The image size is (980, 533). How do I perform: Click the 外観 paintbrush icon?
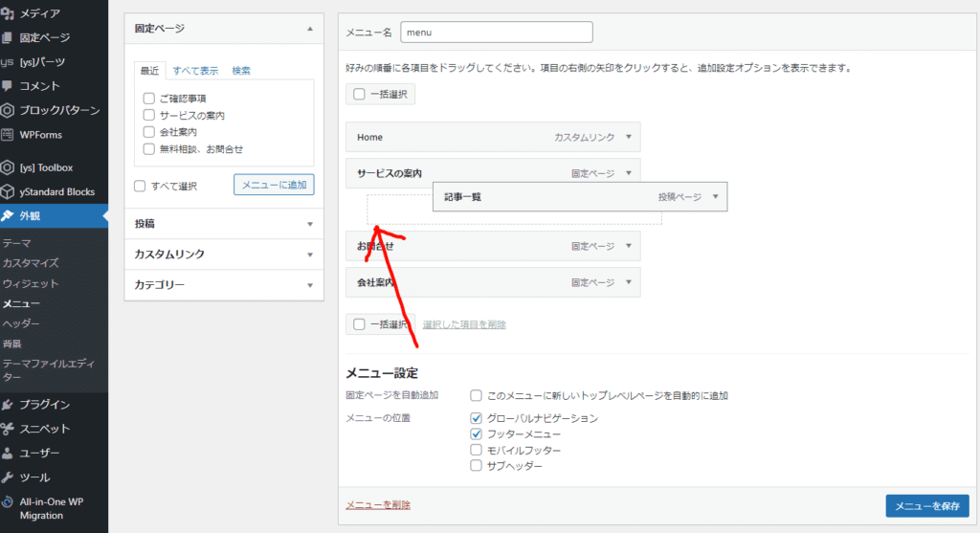pyautogui.click(x=7, y=215)
